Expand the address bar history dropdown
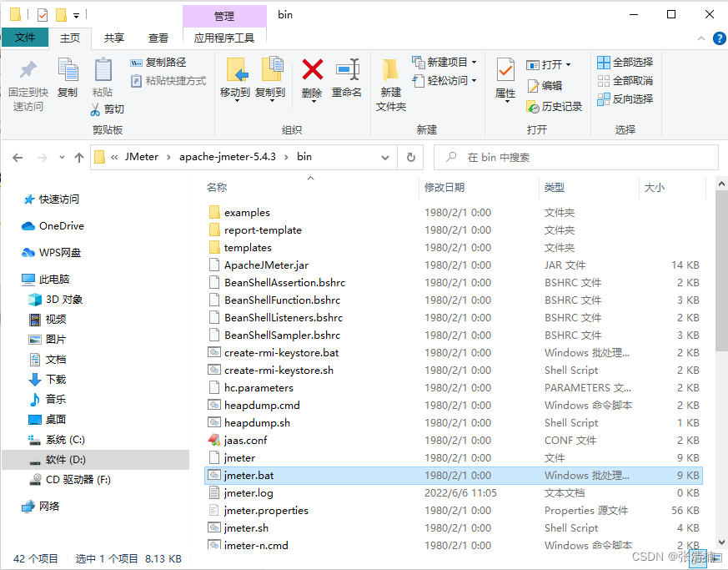Screen dimensions: 728x570 (385, 158)
